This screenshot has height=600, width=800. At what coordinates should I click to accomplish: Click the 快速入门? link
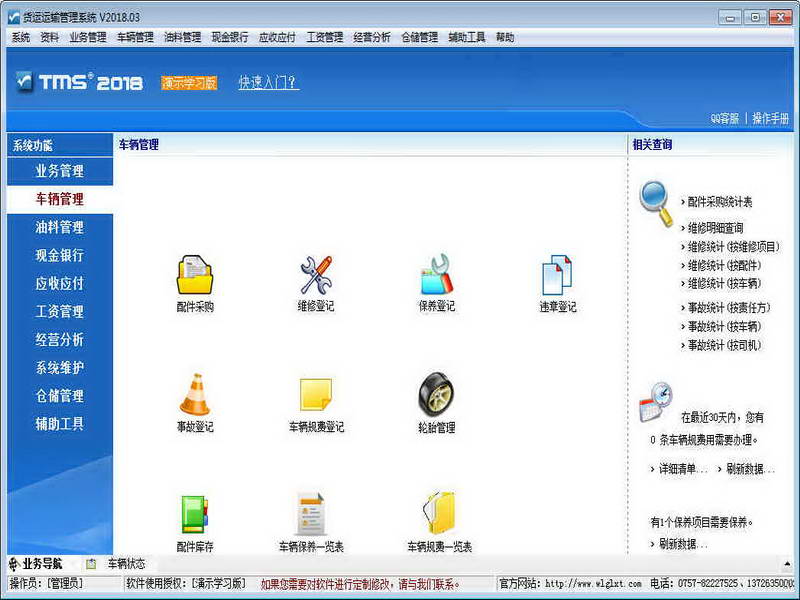(268, 83)
